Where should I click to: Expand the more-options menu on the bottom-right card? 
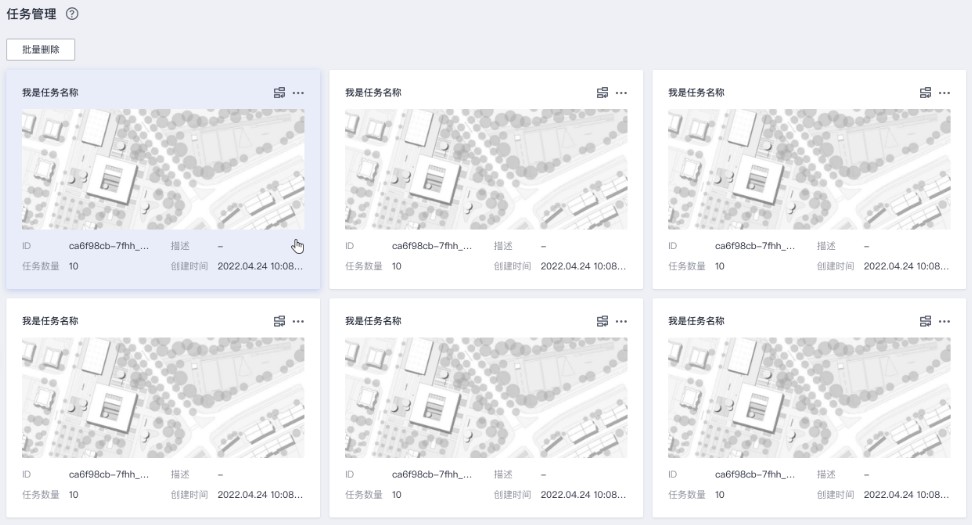coord(944,321)
